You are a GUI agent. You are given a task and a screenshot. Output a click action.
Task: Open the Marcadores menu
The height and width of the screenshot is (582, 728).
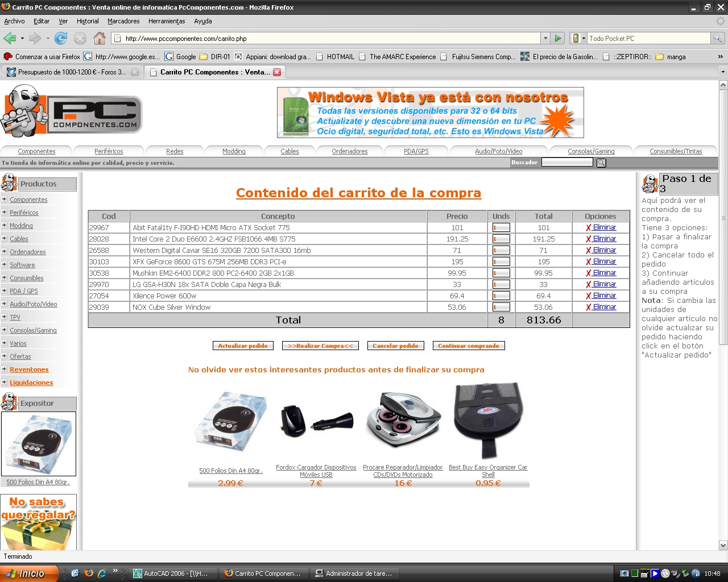coord(123,21)
